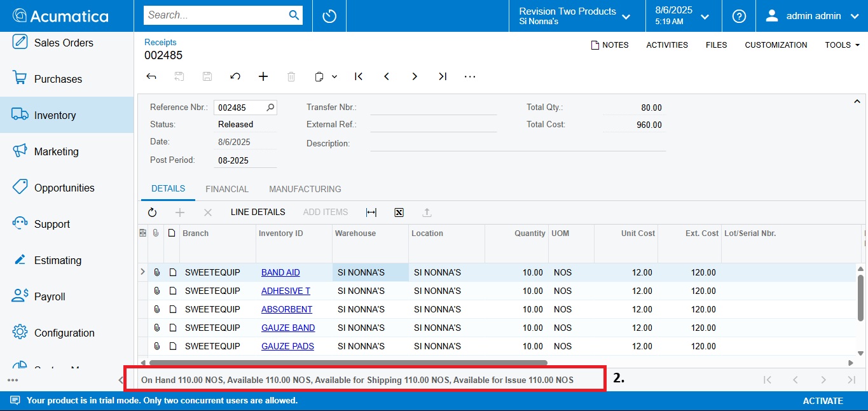This screenshot has height=411, width=868.
Task: Refresh the details grid
Action: point(152,212)
